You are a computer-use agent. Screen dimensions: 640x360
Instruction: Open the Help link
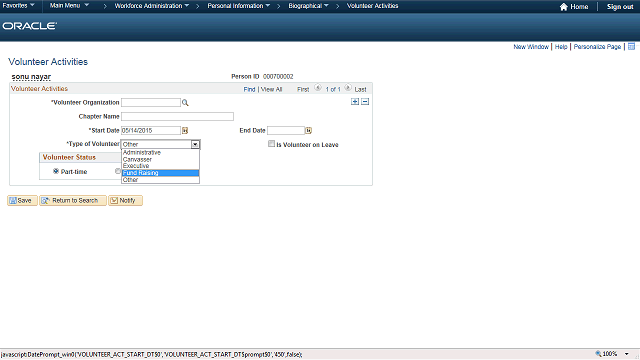coord(561,47)
